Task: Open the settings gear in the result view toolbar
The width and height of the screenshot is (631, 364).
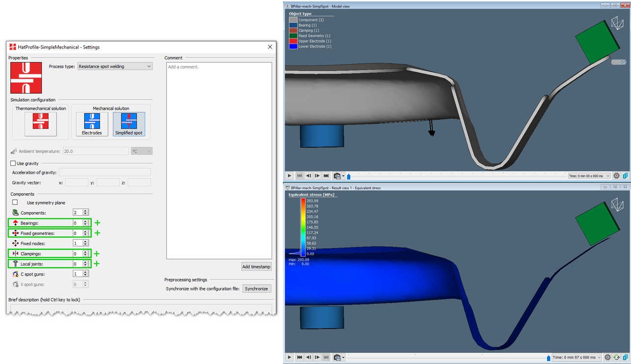Action: coord(607,357)
